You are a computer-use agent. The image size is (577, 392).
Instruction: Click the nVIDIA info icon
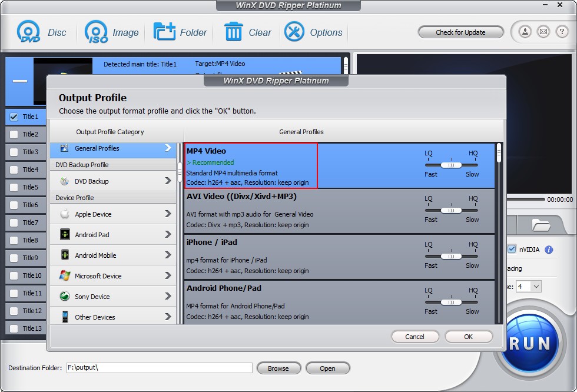549,250
